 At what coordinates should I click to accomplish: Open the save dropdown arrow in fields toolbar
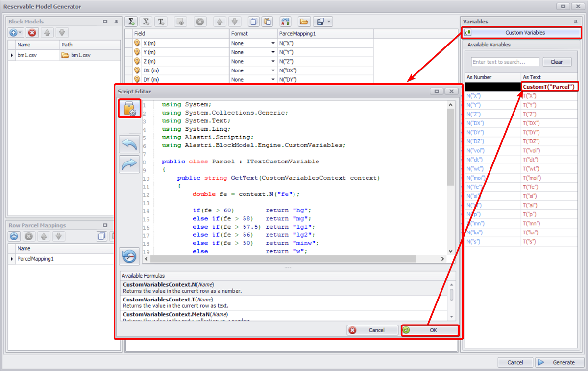point(329,22)
